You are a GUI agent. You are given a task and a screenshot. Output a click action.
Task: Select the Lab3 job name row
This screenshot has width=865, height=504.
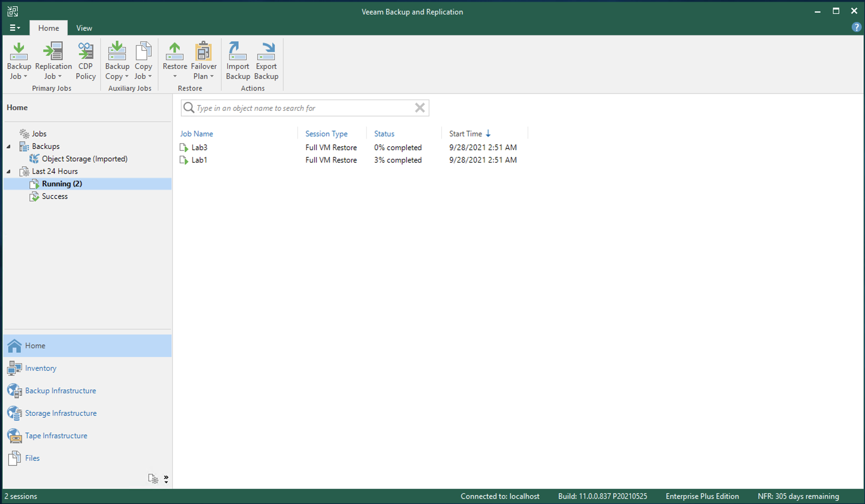pyautogui.click(x=199, y=148)
